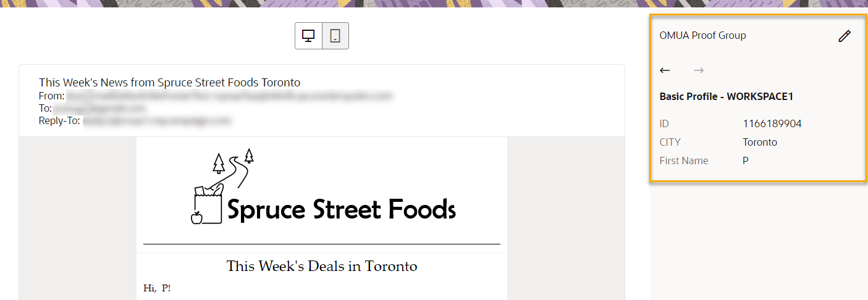
Task: Click the pencil edit icon for proof group
Action: (844, 36)
